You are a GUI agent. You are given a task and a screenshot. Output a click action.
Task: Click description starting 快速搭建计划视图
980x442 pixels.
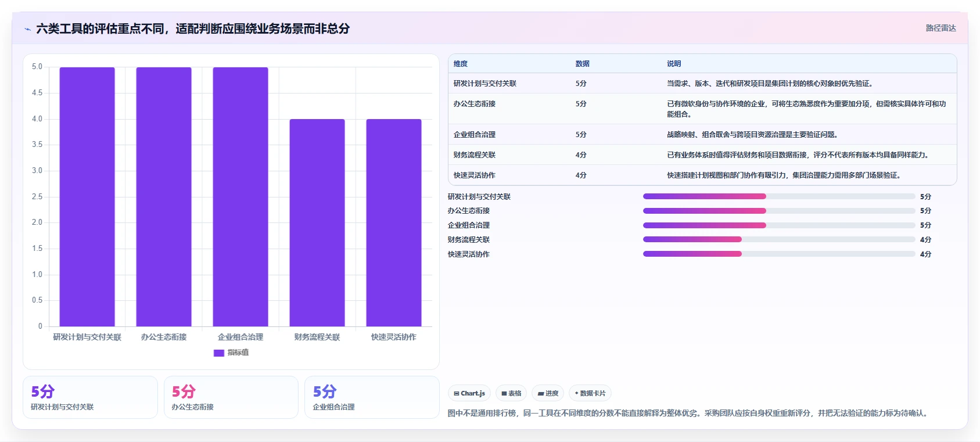pyautogui.click(x=784, y=175)
